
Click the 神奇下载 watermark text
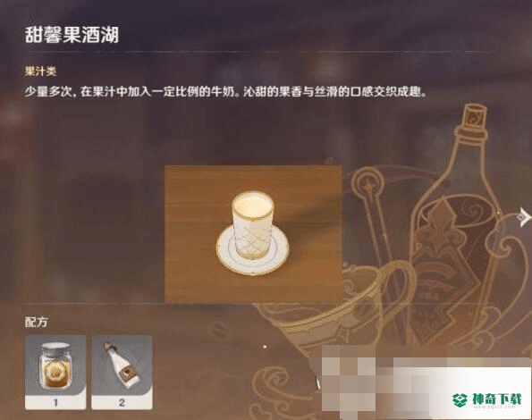coord(497,399)
